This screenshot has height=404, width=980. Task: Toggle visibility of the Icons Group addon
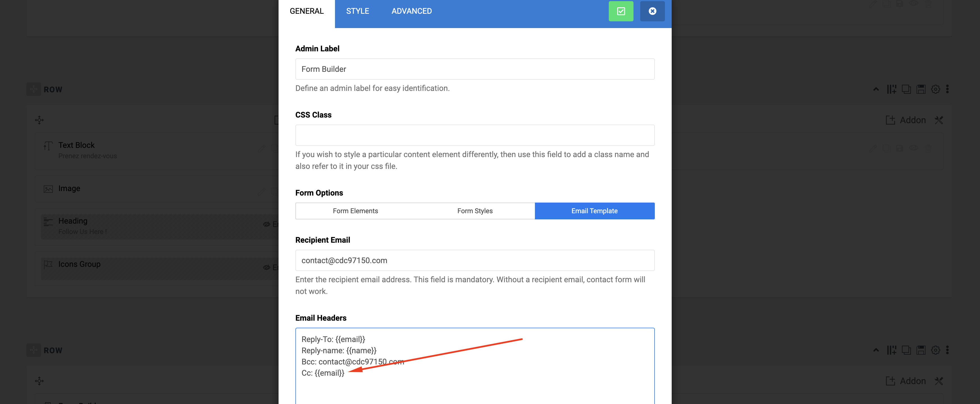[266, 268]
